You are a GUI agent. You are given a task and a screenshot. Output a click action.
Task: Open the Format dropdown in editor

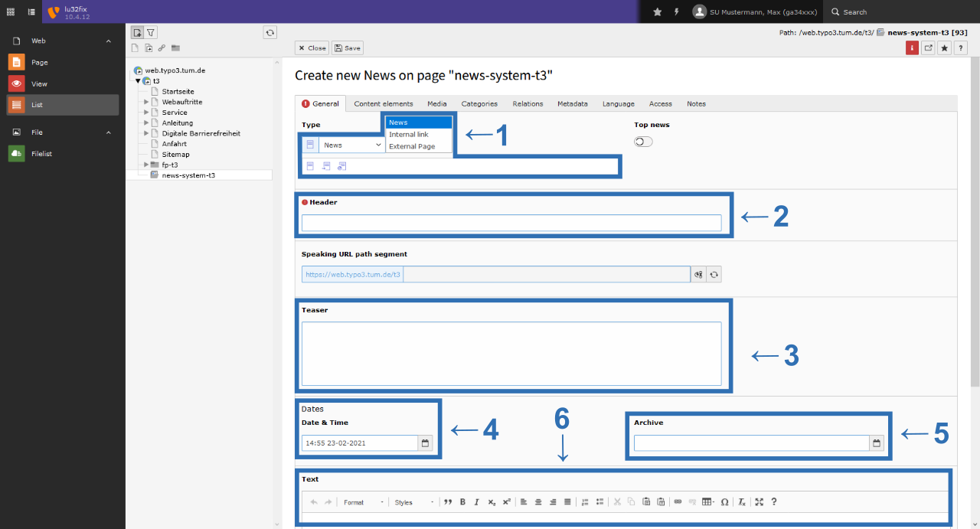tap(363, 502)
